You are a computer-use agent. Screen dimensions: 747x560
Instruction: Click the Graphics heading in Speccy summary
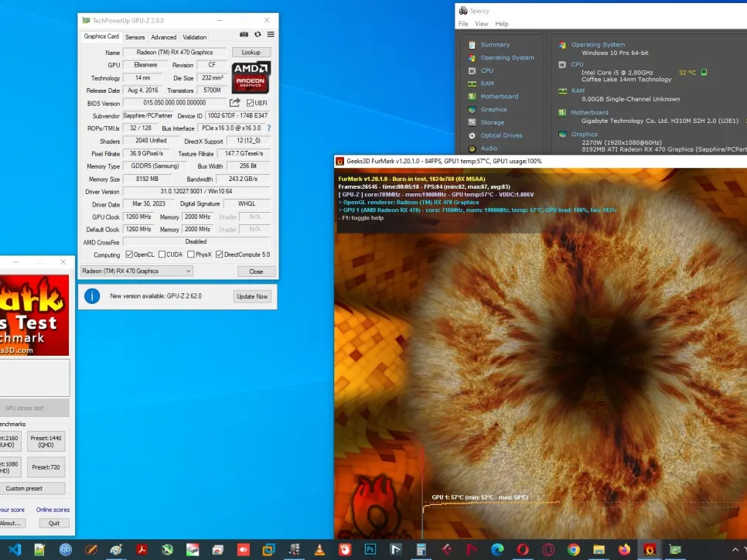(584, 135)
